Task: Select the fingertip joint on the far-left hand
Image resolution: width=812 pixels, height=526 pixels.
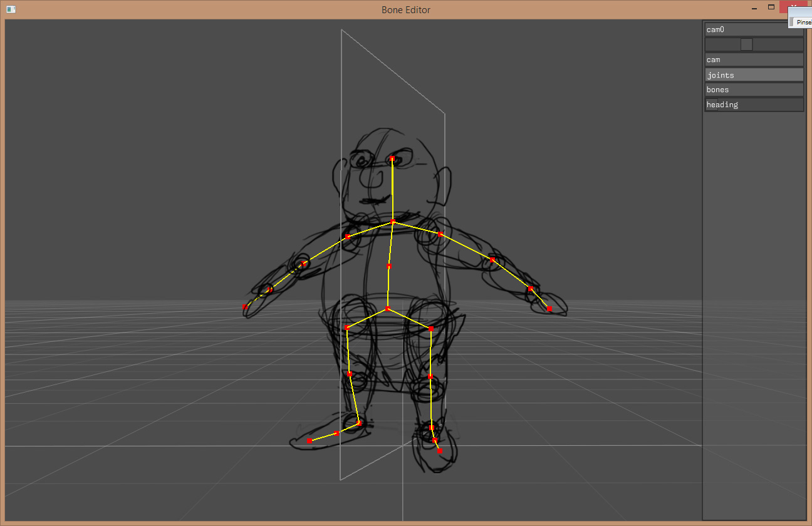Action: click(x=245, y=306)
